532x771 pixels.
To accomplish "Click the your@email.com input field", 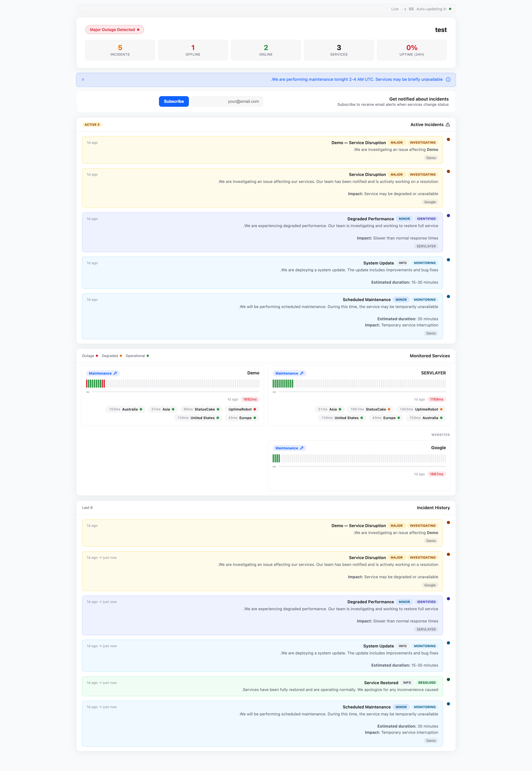I will tap(227, 101).
